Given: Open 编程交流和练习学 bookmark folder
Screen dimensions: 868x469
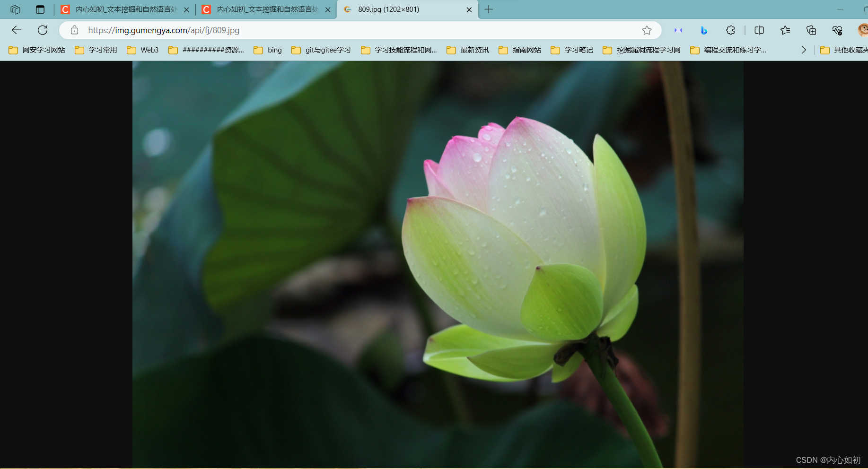Looking at the screenshot, I should (728, 50).
